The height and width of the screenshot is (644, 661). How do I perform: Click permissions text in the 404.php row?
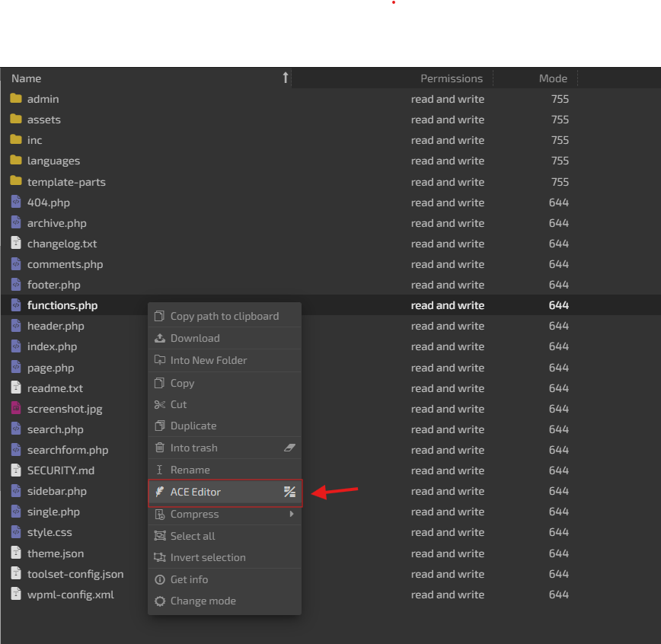coord(448,202)
